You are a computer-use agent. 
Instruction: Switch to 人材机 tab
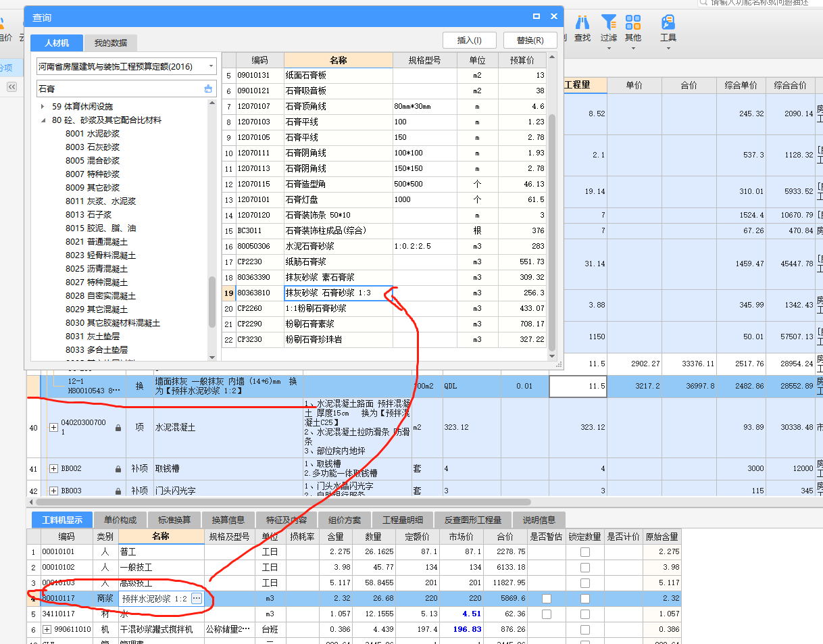click(57, 43)
